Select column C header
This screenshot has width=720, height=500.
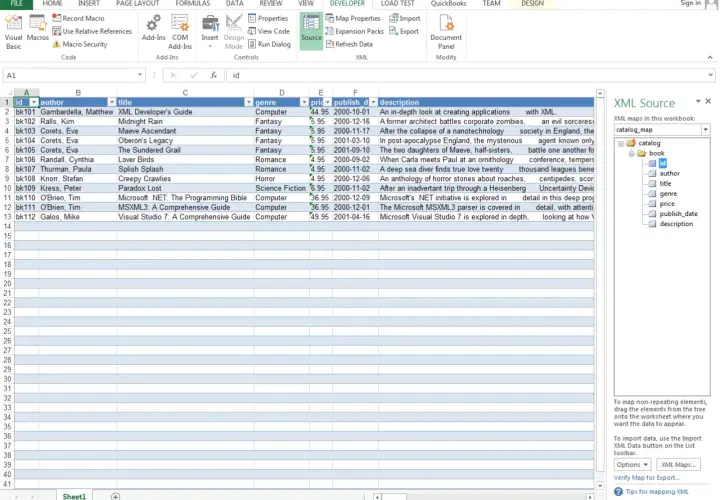point(185,93)
